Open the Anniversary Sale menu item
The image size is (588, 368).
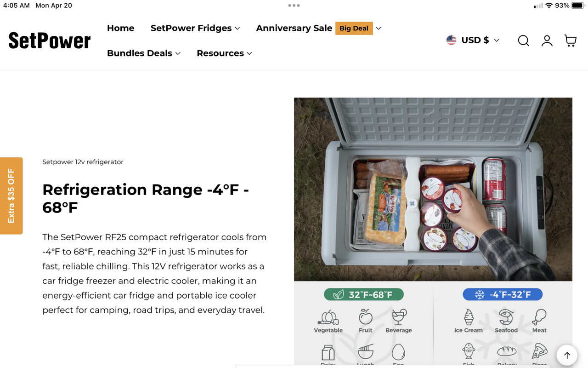coord(294,28)
